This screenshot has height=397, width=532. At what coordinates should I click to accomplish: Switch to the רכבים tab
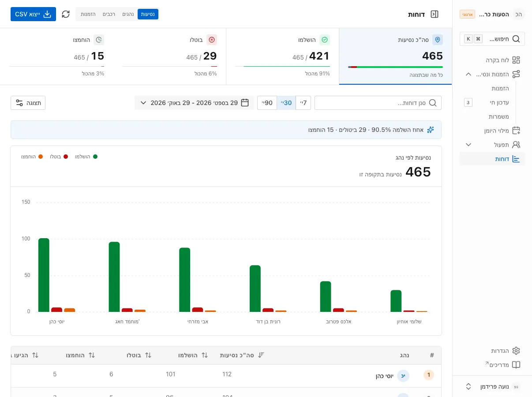tap(109, 14)
